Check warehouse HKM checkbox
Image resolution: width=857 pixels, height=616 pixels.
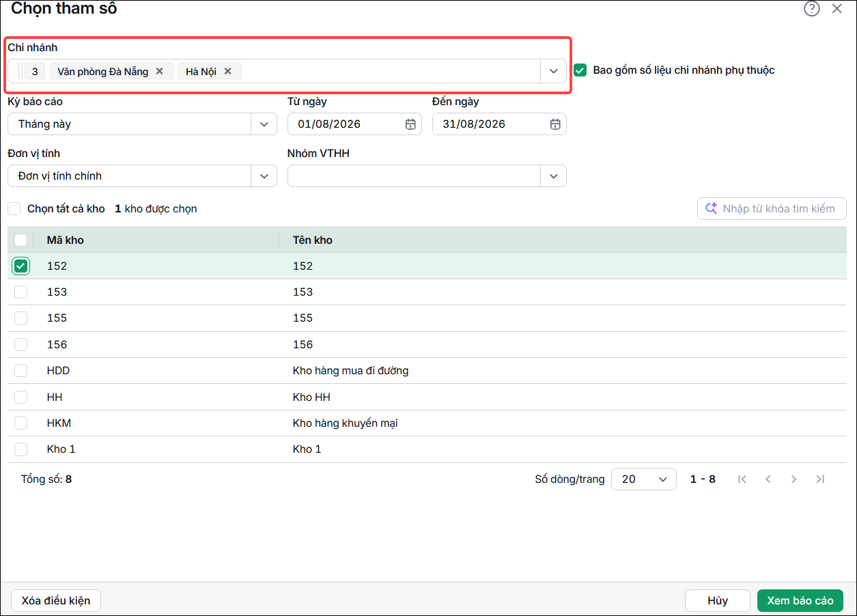[x=21, y=423]
